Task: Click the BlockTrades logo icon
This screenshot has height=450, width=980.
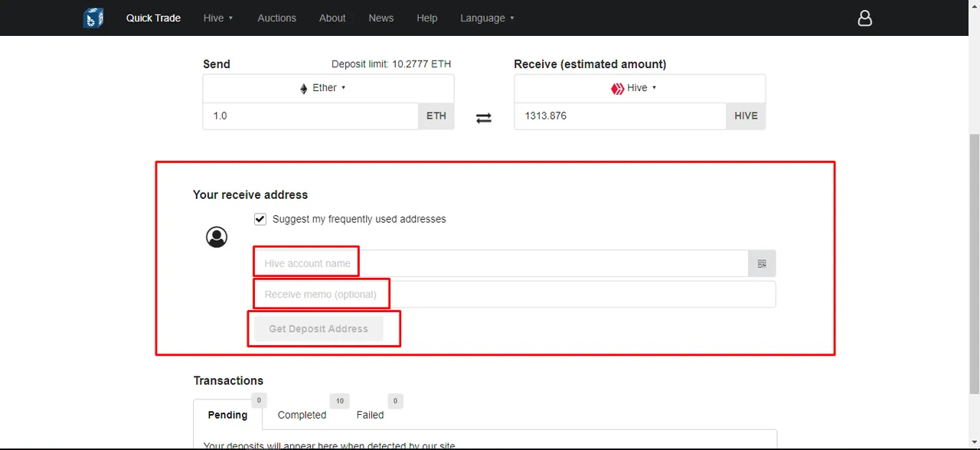Action: [93, 18]
